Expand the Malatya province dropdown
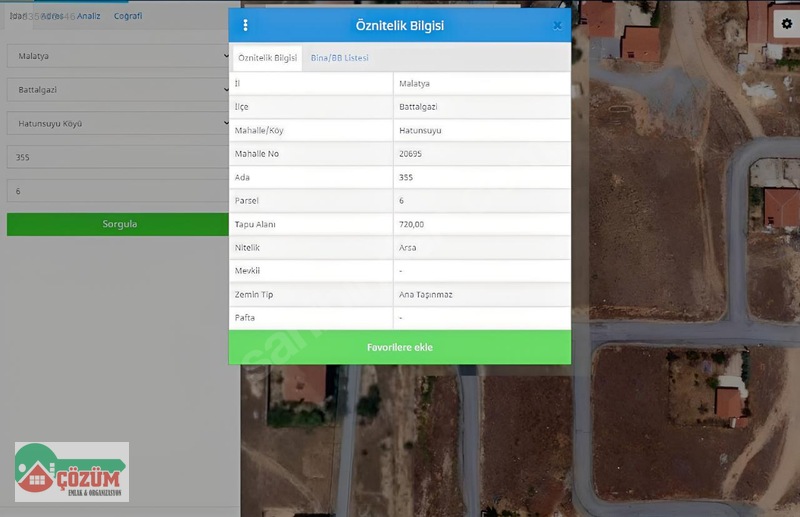 (x=118, y=56)
